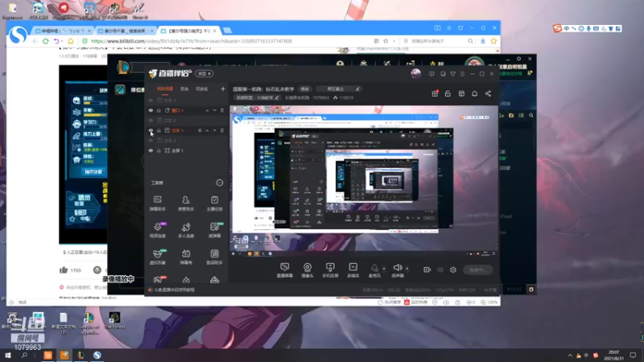Click the record video icon in bottom bar
The width and height of the screenshot is (644, 362).
[x=427, y=269]
